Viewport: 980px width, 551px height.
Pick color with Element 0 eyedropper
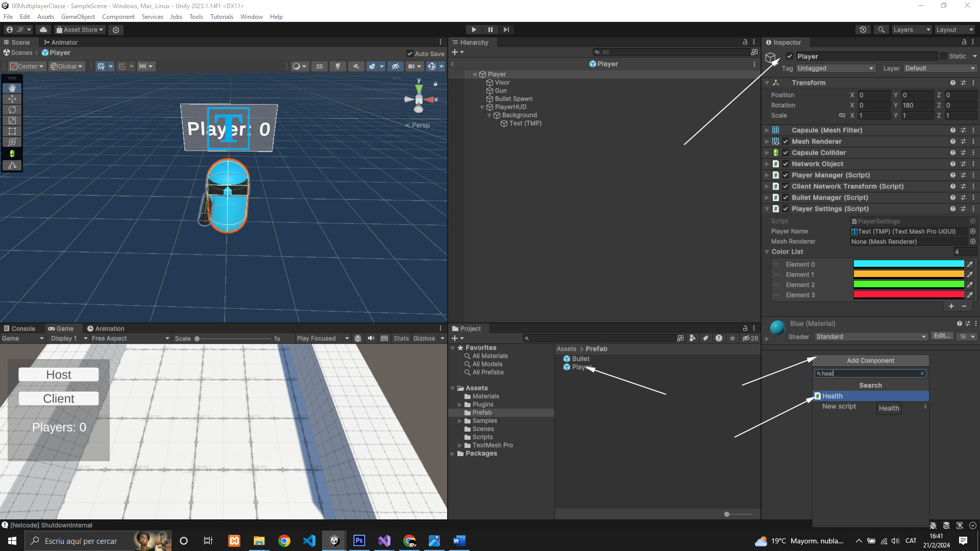tap(970, 264)
